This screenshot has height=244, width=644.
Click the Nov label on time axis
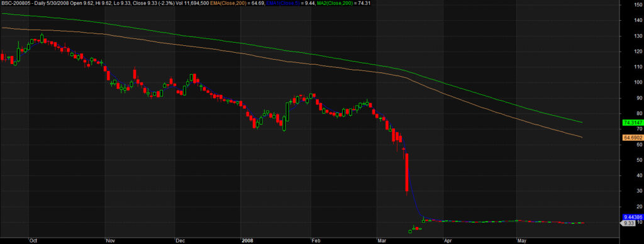(x=109, y=241)
